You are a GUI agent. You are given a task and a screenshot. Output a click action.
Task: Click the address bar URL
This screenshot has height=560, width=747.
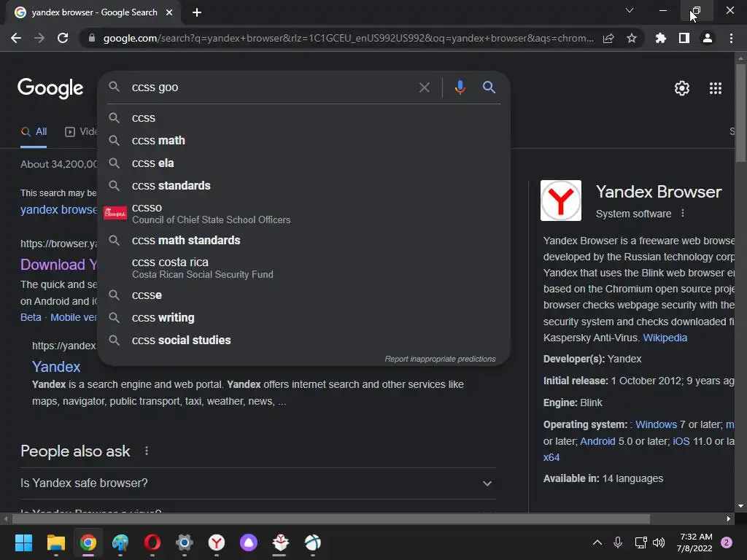point(348,38)
